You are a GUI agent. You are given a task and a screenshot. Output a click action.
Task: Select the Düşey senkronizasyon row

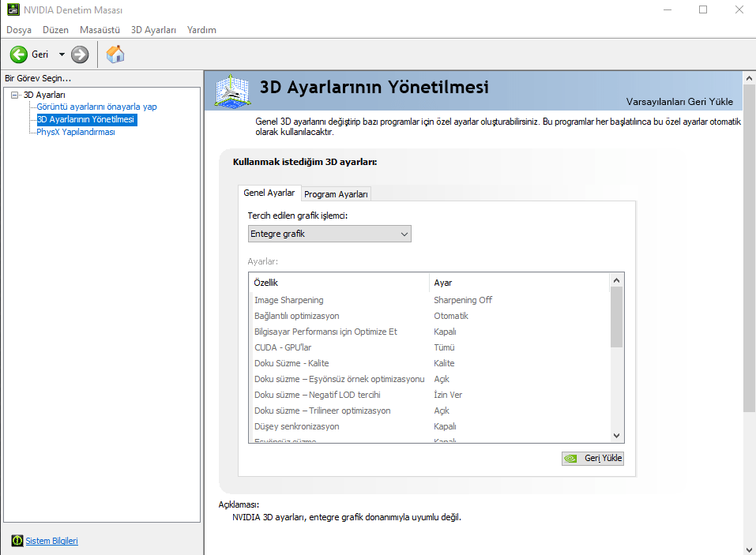[x=430, y=426]
